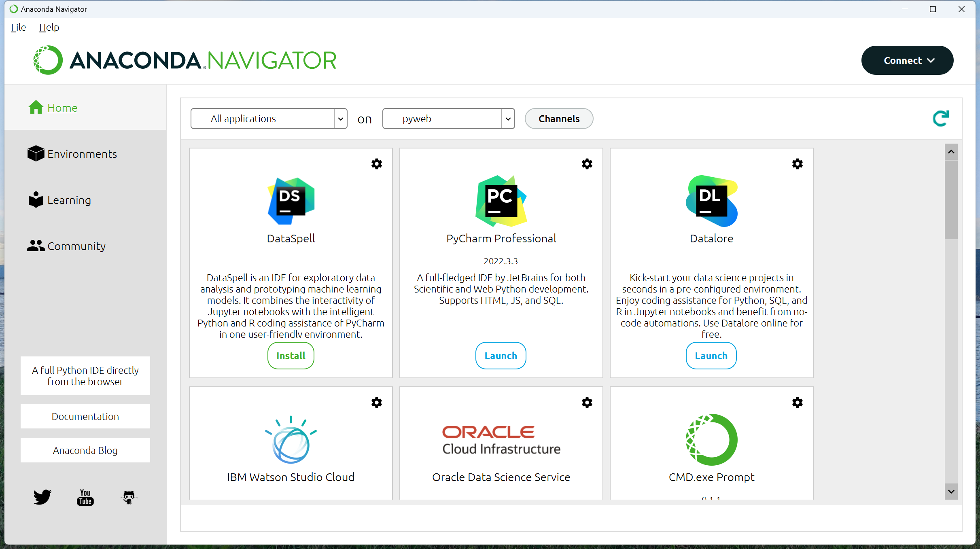Launch Datalore

pos(711,356)
